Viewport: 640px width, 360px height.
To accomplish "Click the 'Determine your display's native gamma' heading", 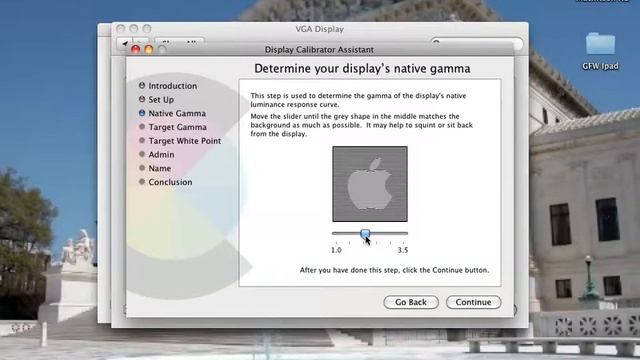I will [362, 68].
